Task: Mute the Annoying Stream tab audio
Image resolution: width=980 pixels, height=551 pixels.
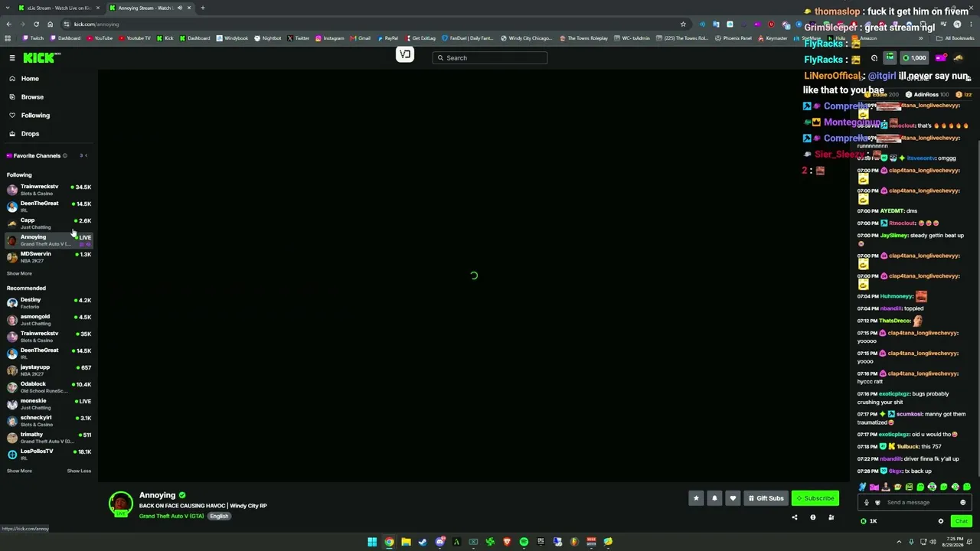Action: pyautogui.click(x=180, y=8)
